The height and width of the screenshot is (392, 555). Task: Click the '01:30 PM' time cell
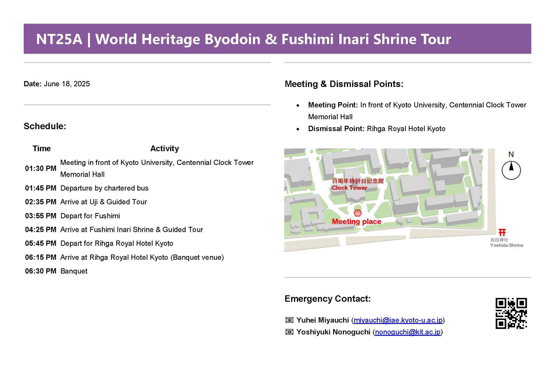41,168
